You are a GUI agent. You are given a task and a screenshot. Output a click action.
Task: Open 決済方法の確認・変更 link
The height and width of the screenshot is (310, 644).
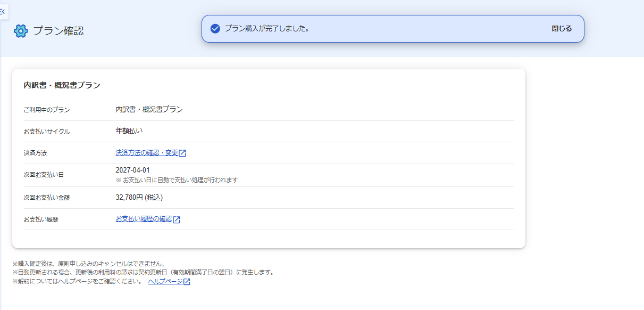tap(147, 153)
